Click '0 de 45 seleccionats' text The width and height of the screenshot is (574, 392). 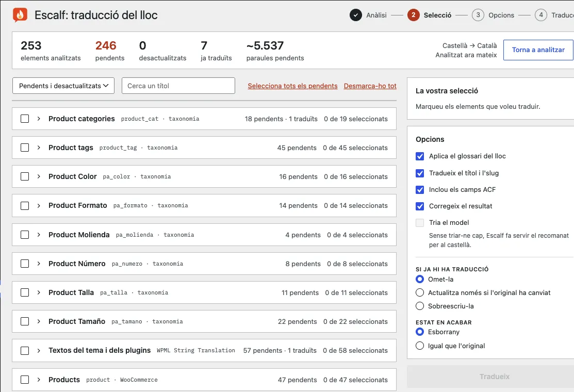click(355, 148)
